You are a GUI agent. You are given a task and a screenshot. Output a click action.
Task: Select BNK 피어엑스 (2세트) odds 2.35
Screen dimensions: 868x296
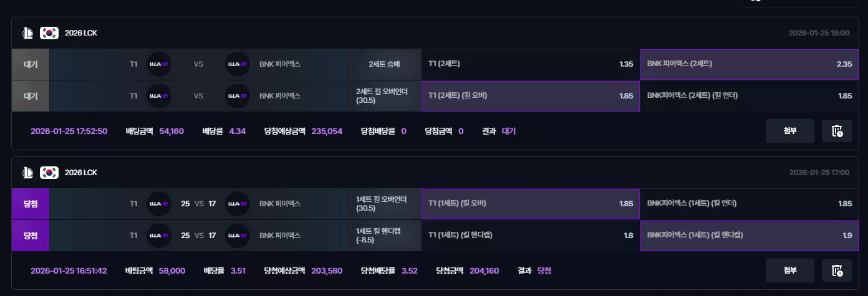point(750,64)
